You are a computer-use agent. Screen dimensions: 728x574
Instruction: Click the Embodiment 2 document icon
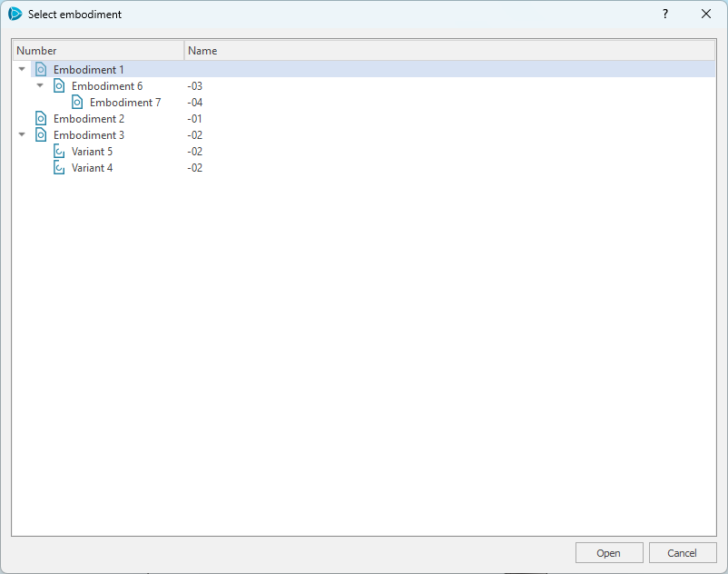pyautogui.click(x=41, y=119)
